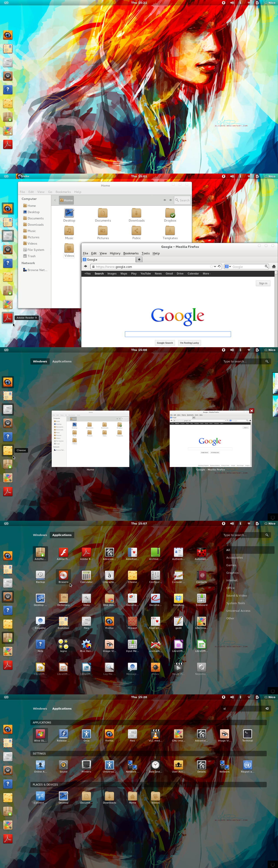The width and height of the screenshot is (278, 868).
Task: Open User Accounts settings result
Action: [x=179, y=766]
